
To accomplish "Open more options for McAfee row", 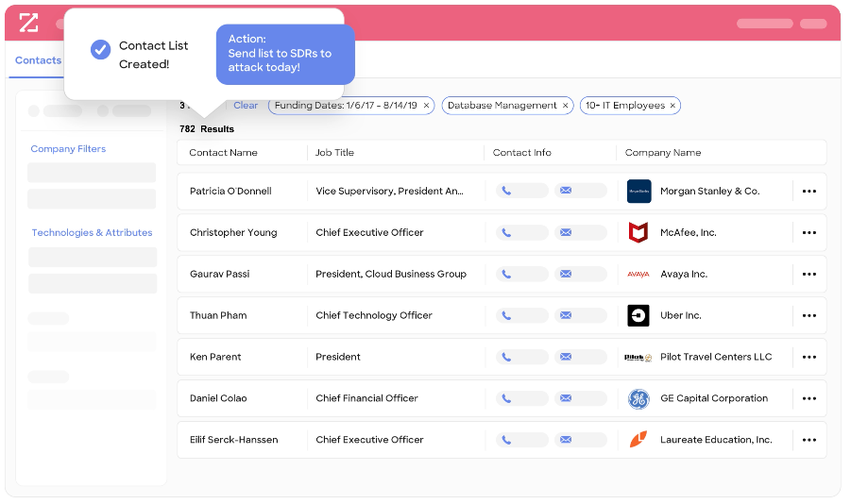I will [x=808, y=233].
